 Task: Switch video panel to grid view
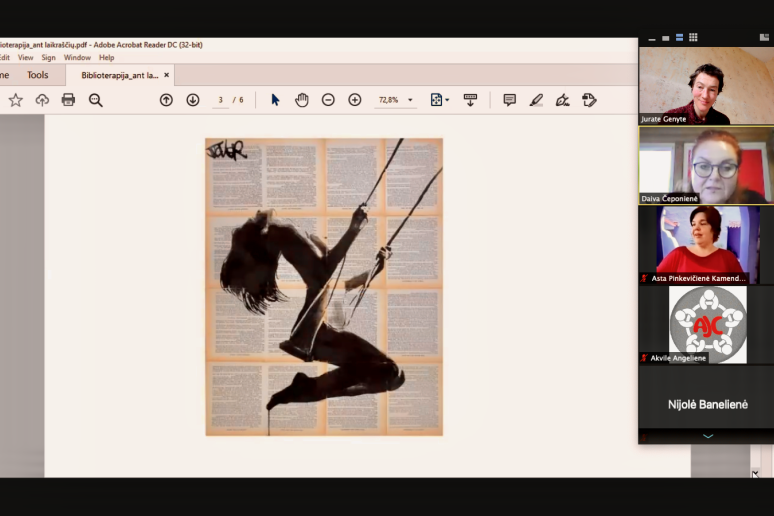(693, 38)
